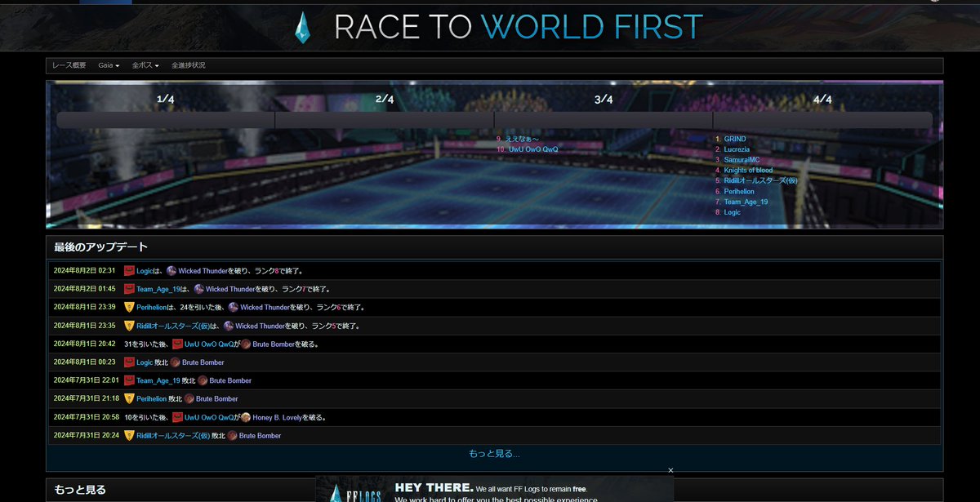Click the Brute Bomber boss icon in the 21:18 row
Screen dimensions: 980x502
click(x=189, y=398)
